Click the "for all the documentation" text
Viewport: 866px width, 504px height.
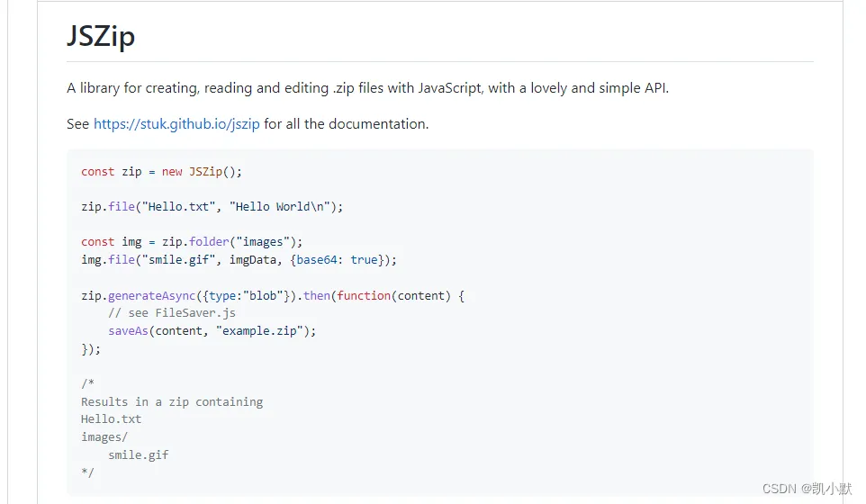coord(346,124)
